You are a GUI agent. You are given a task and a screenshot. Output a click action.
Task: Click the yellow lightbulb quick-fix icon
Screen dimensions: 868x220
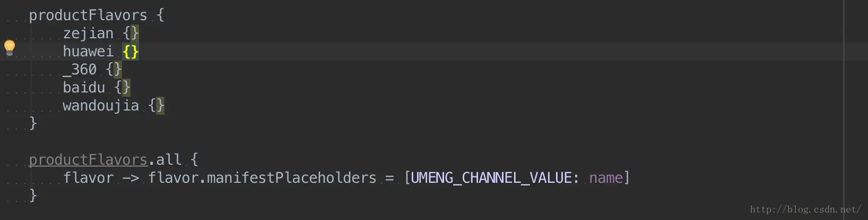pos(10,47)
